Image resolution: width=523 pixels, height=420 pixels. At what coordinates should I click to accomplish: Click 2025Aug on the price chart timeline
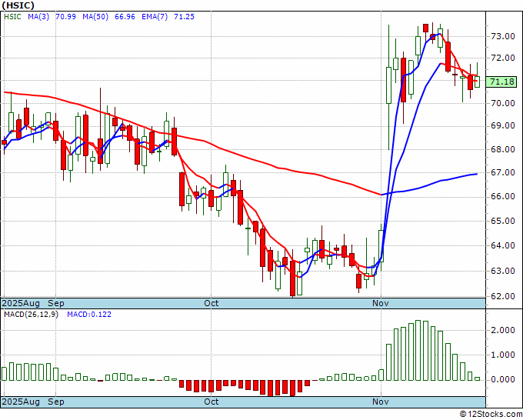pos(21,303)
